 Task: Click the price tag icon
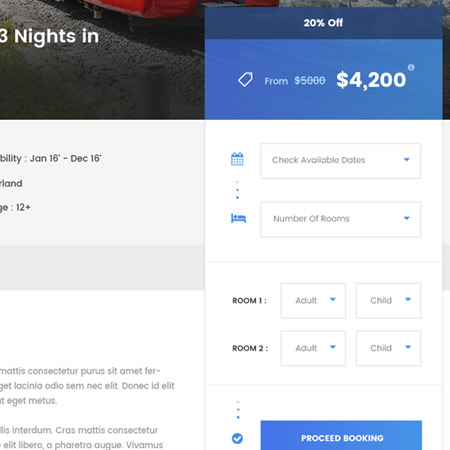[x=245, y=80]
